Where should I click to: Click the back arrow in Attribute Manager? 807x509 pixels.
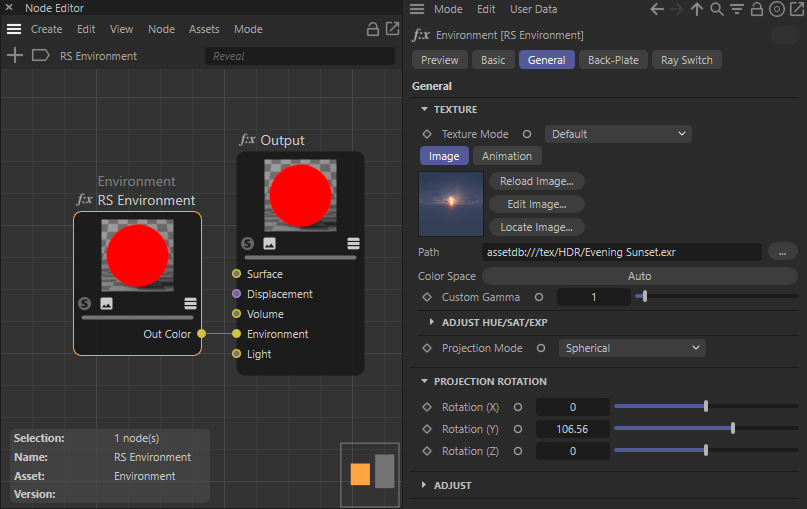657,9
